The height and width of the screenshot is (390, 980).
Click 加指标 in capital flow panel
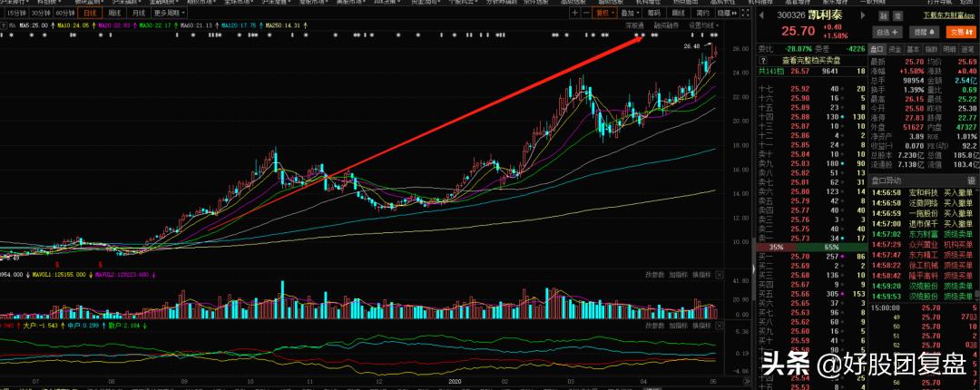[x=678, y=326]
